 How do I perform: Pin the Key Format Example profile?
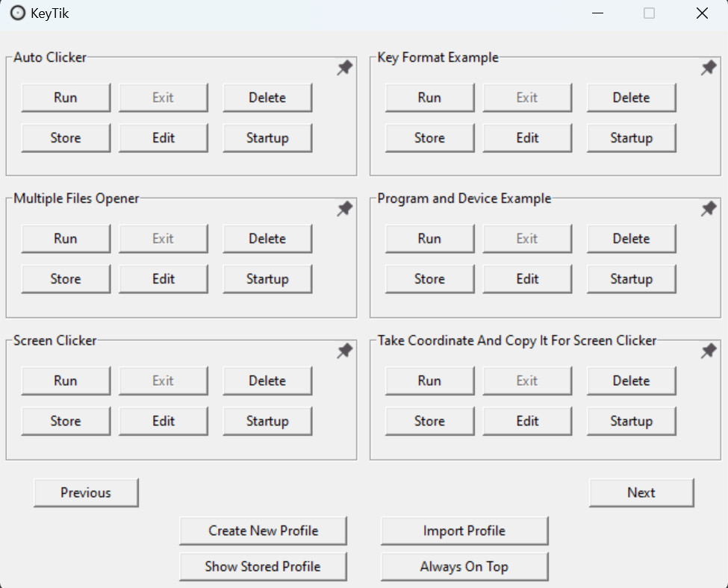(709, 69)
